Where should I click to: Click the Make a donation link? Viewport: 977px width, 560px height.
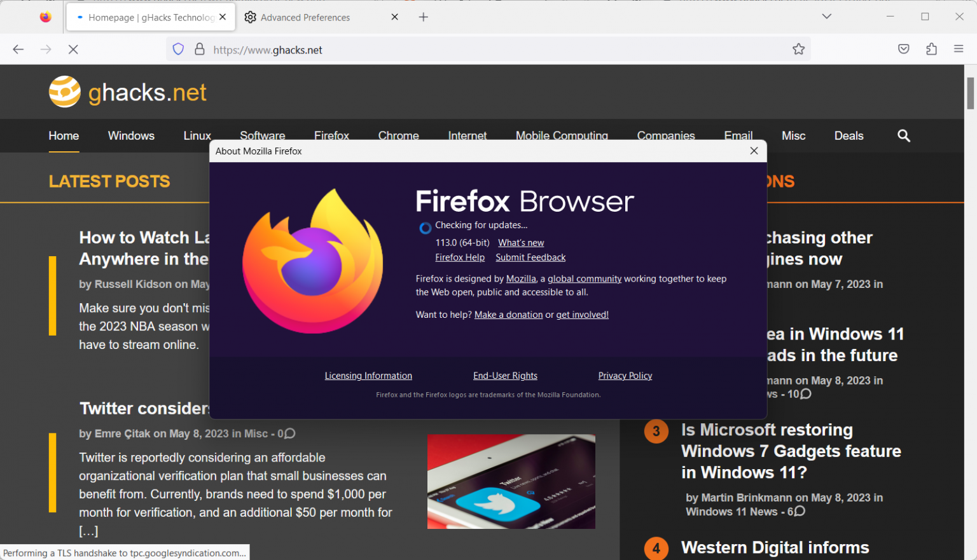(508, 314)
